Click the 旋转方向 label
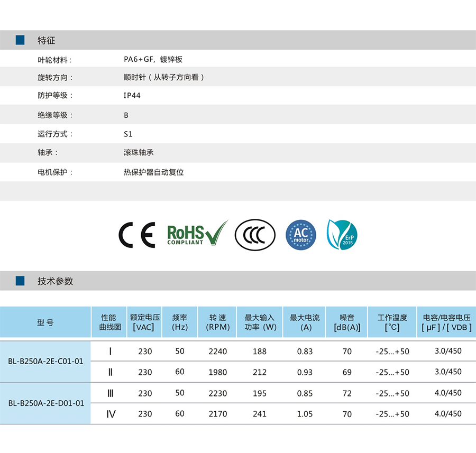The height and width of the screenshot is (453, 476). 55,77
